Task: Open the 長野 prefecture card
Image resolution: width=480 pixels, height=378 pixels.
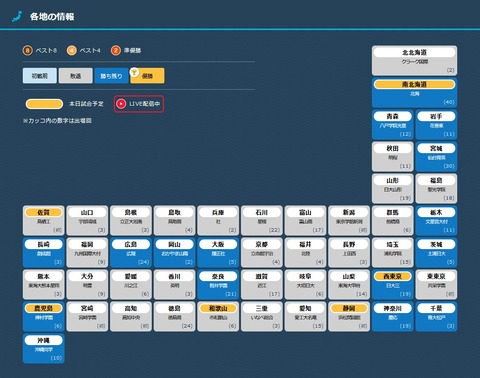Action: pyautogui.click(x=349, y=253)
